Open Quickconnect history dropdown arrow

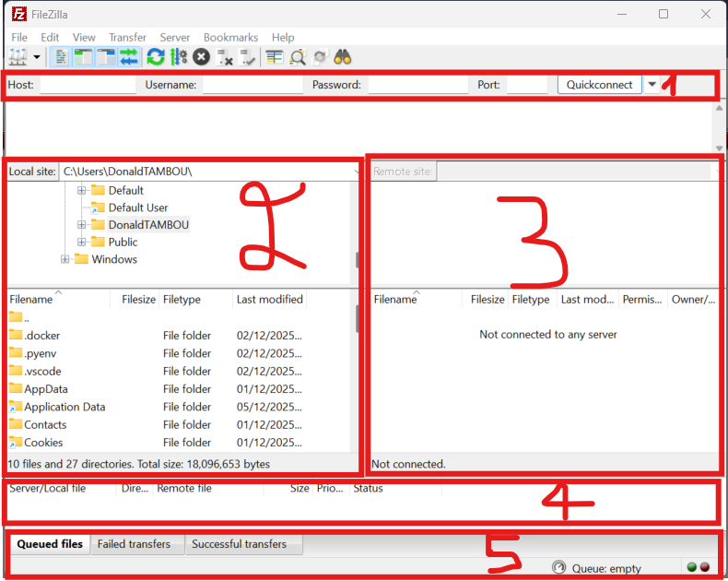(652, 85)
